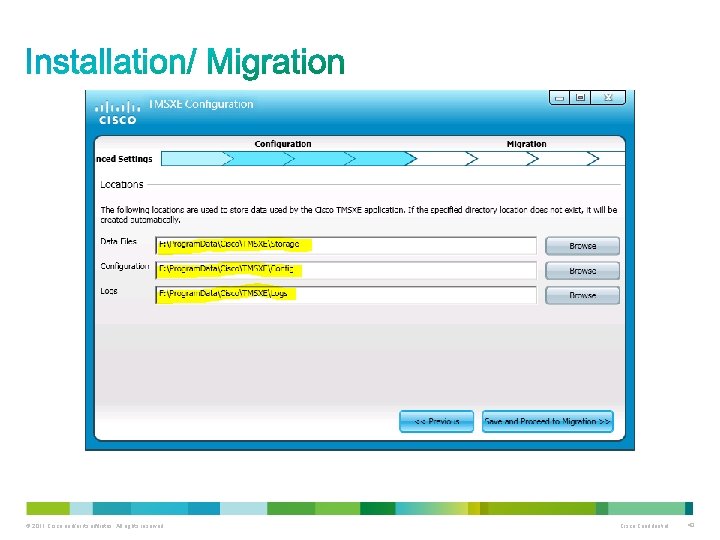This screenshot has height=540, width=720.
Task: Close the TMSXE Configuration window
Action: pyautogui.click(x=608, y=97)
